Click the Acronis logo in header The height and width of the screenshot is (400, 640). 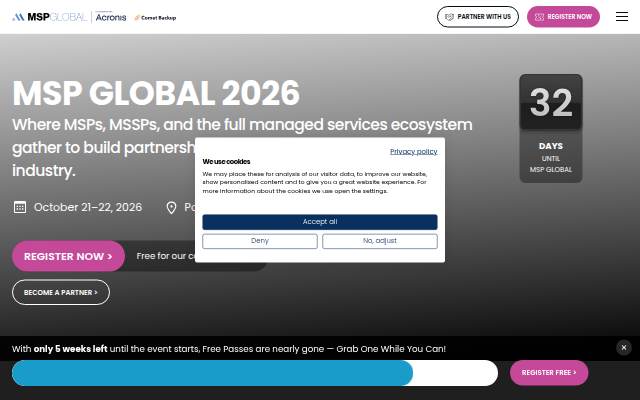click(111, 17)
